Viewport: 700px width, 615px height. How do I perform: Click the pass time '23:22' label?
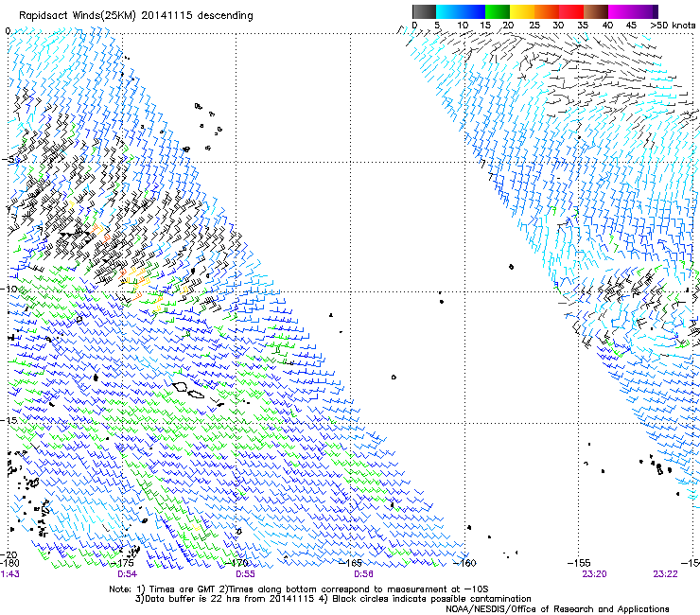tap(665, 574)
